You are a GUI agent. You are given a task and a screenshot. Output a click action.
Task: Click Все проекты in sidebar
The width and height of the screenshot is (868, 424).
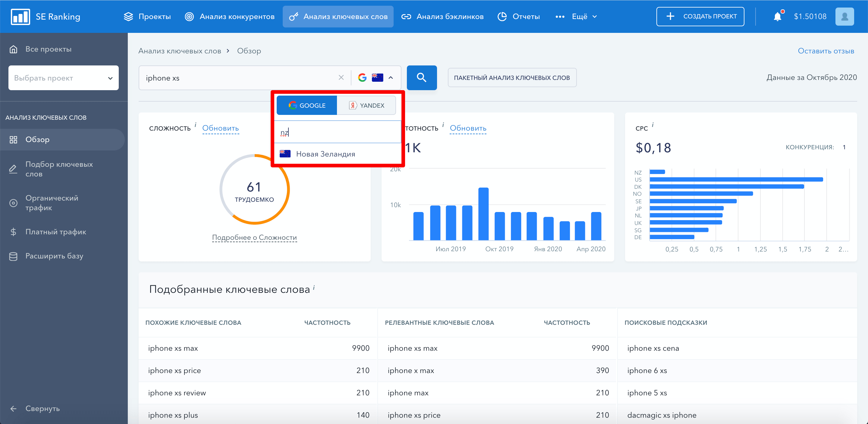tap(48, 49)
